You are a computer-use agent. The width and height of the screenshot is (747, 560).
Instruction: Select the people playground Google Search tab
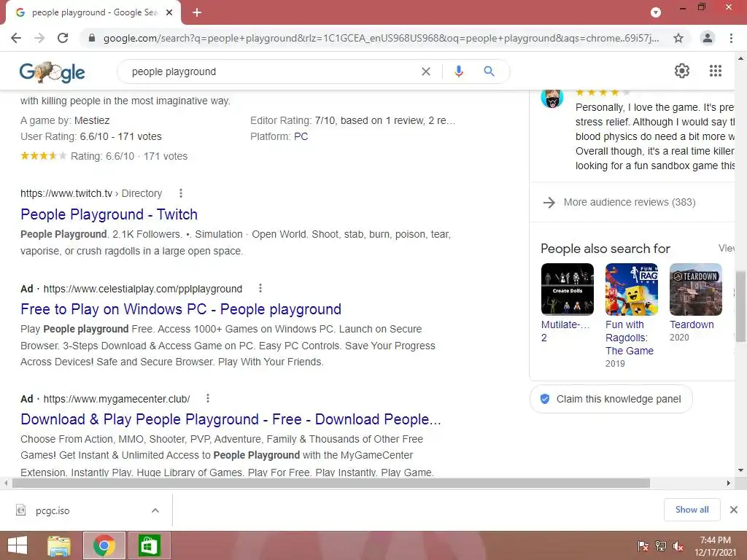(94, 12)
